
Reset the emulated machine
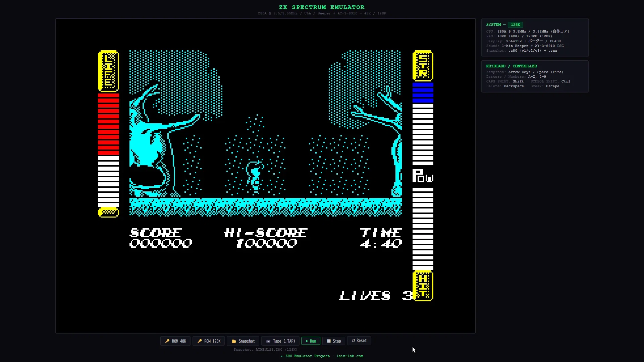359,341
